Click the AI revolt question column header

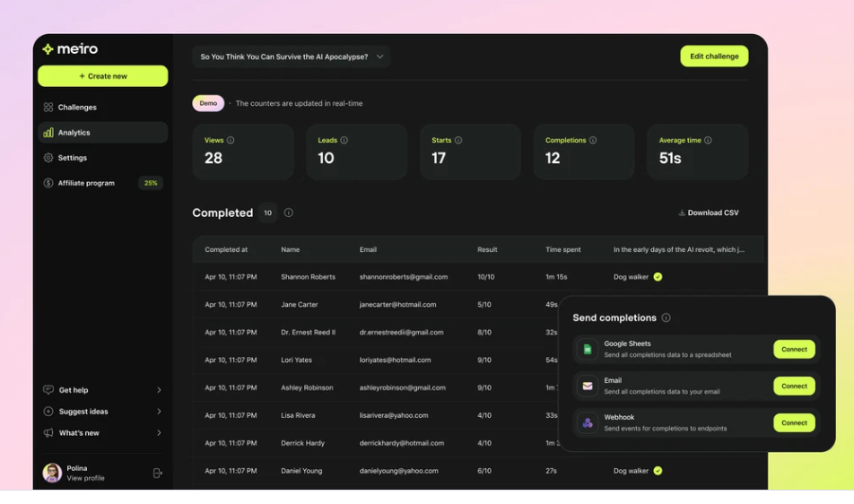coord(679,250)
